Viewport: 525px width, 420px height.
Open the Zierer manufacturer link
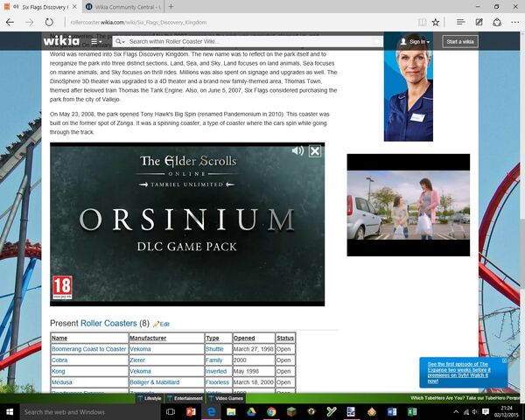(x=137, y=360)
